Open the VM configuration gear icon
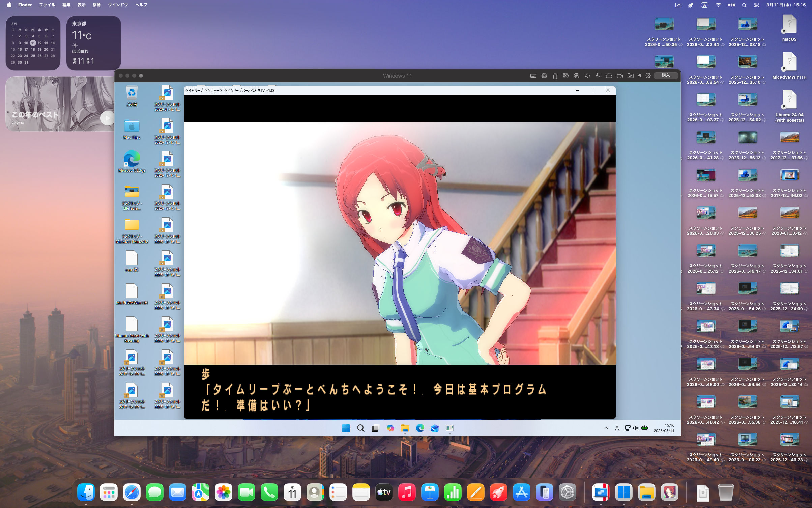 648,76
